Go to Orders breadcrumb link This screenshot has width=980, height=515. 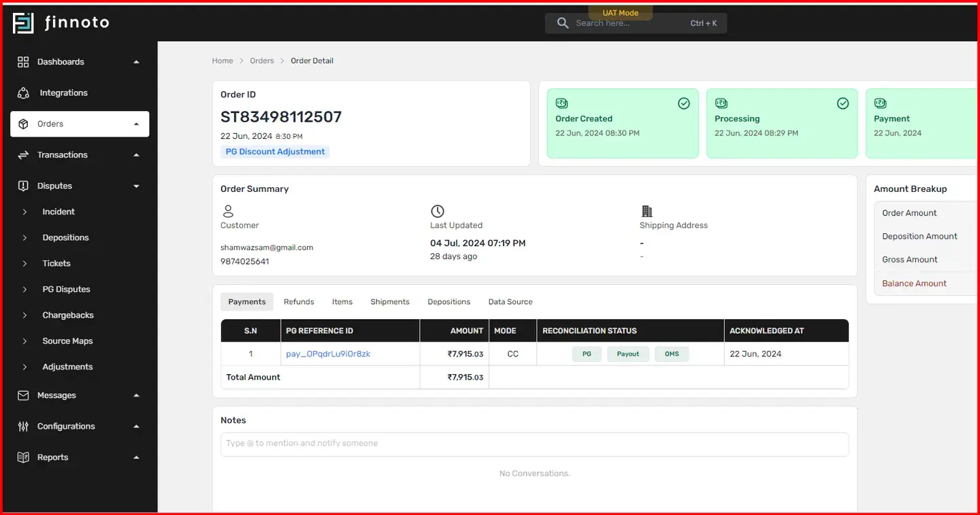[x=262, y=61]
